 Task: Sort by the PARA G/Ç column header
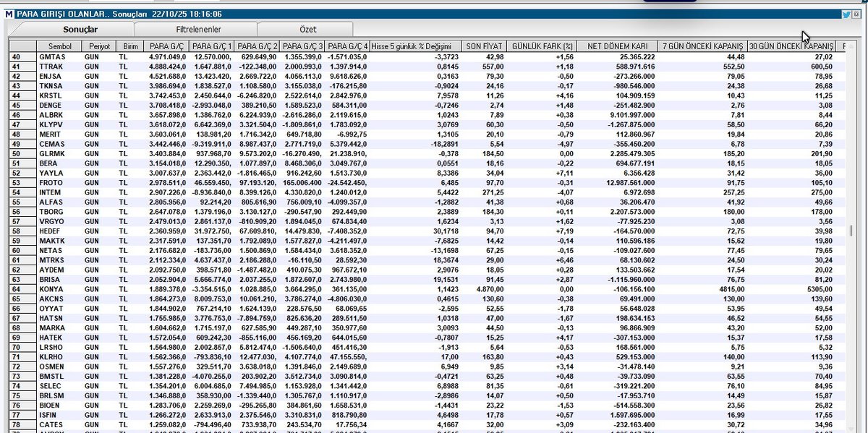[x=168, y=46]
